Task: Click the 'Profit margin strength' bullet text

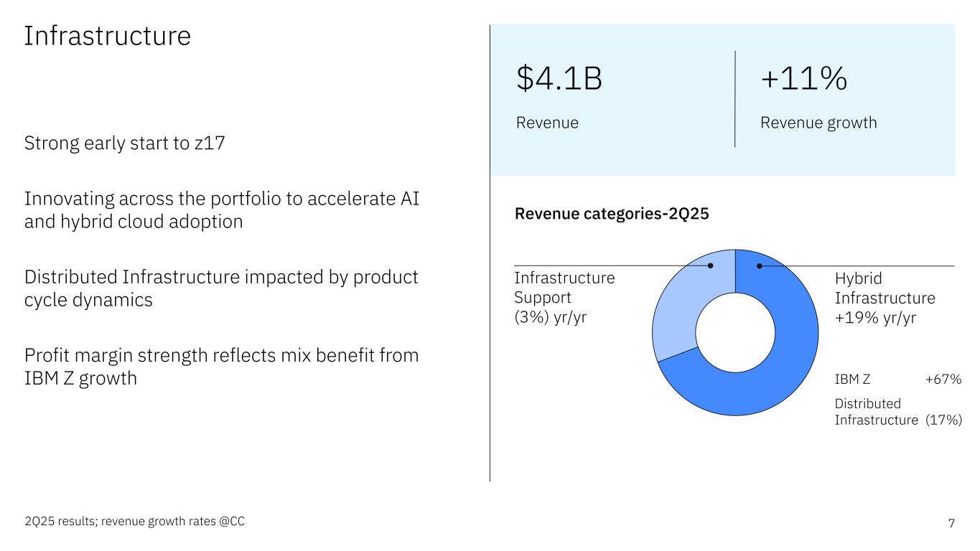Action: (x=221, y=366)
